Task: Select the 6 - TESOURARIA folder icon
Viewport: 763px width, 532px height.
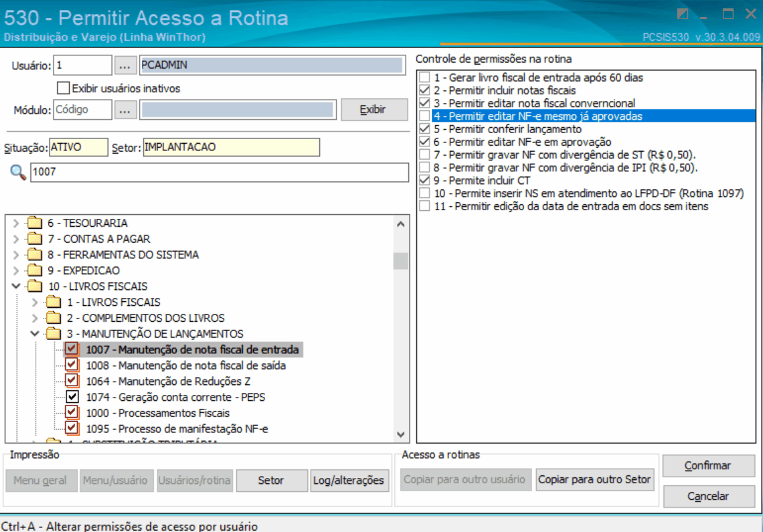Action: [x=34, y=223]
